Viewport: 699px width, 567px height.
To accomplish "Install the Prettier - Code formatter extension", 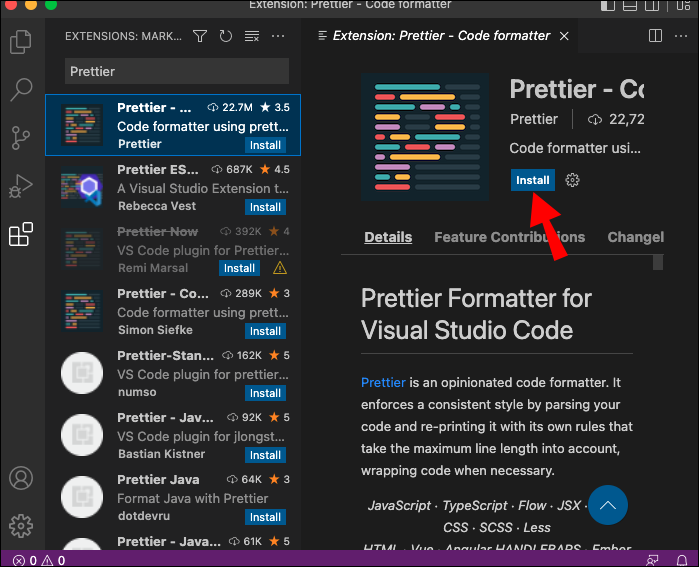I will click(532, 180).
